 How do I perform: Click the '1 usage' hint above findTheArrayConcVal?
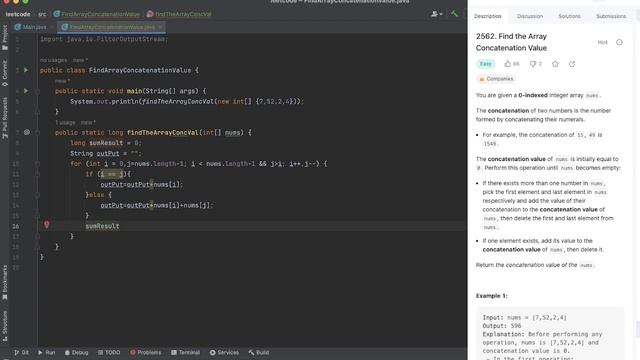65,122
